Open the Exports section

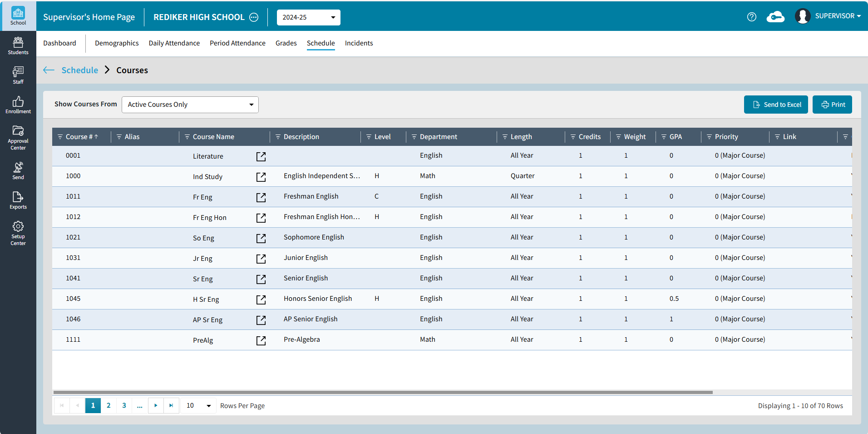click(18, 200)
